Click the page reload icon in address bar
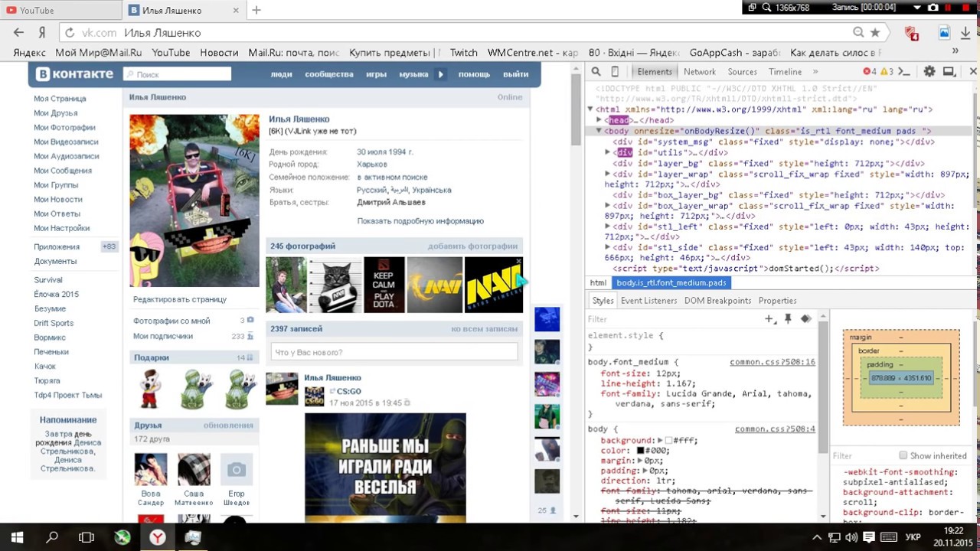Viewport: 980px width, 551px height. coord(70,33)
